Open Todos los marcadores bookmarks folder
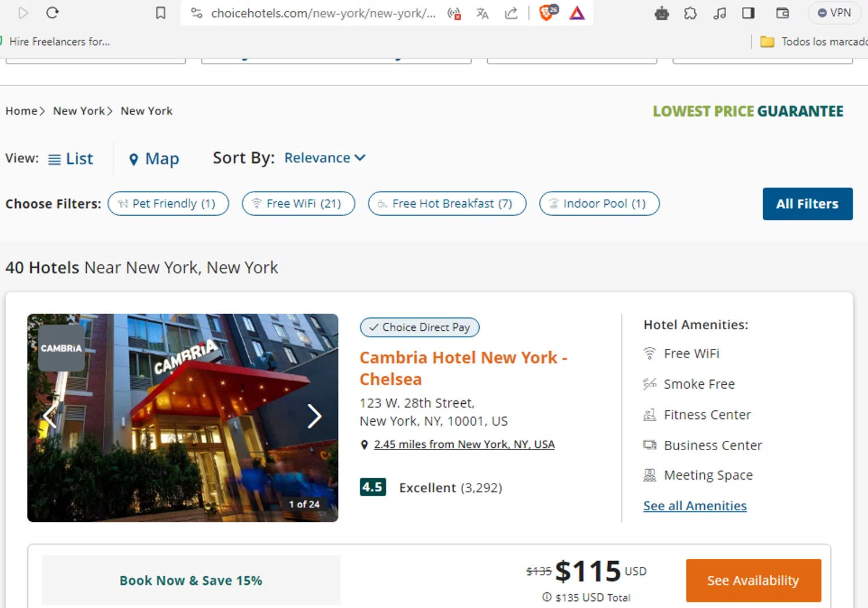The width and height of the screenshot is (868, 608). 814,42
